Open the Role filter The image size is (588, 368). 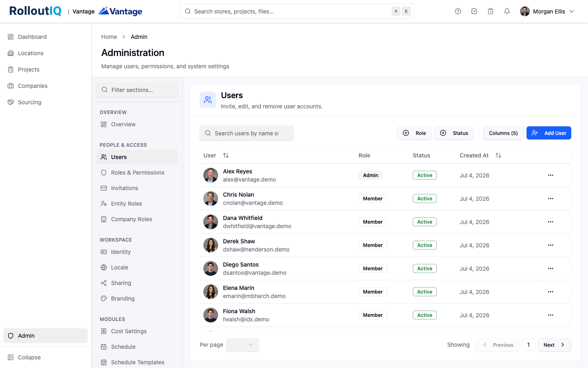tap(414, 133)
